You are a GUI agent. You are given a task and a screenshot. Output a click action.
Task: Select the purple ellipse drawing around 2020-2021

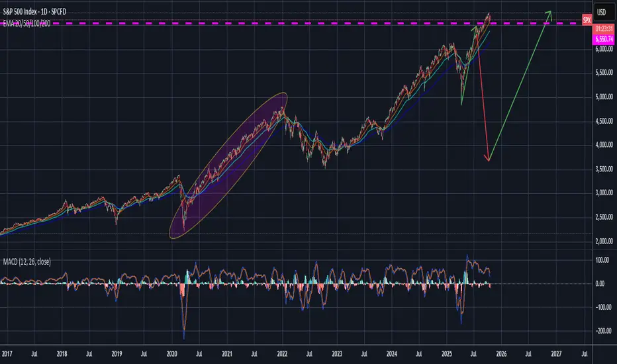(228, 165)
